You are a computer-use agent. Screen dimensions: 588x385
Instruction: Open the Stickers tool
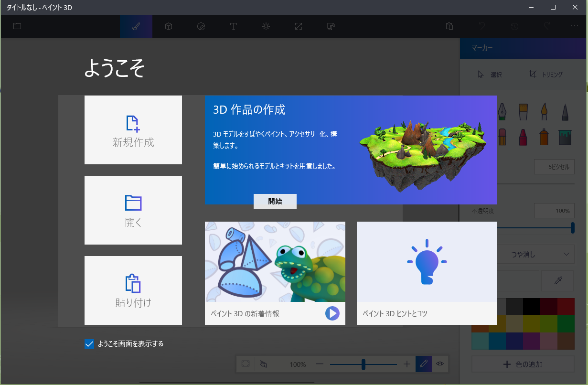tap(201, 26)
